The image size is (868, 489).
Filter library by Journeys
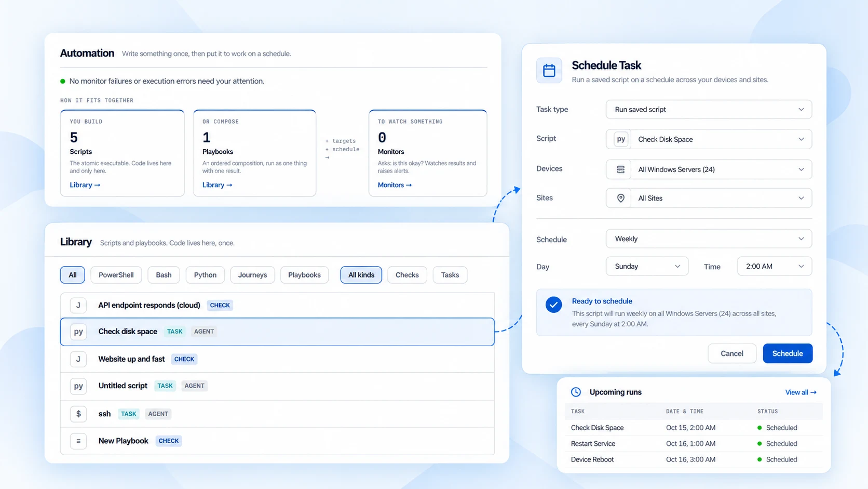coord(252,275)
